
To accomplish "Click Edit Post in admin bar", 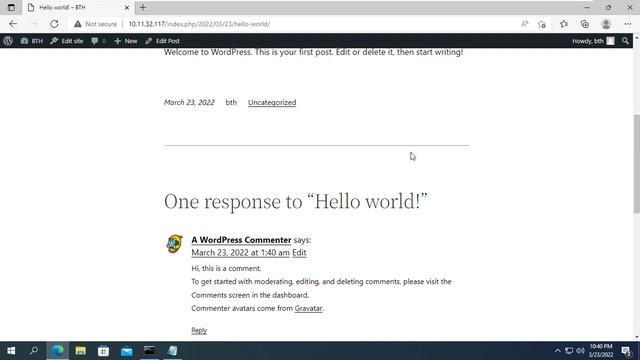I will pyautogui.click(x=162, y=41).
